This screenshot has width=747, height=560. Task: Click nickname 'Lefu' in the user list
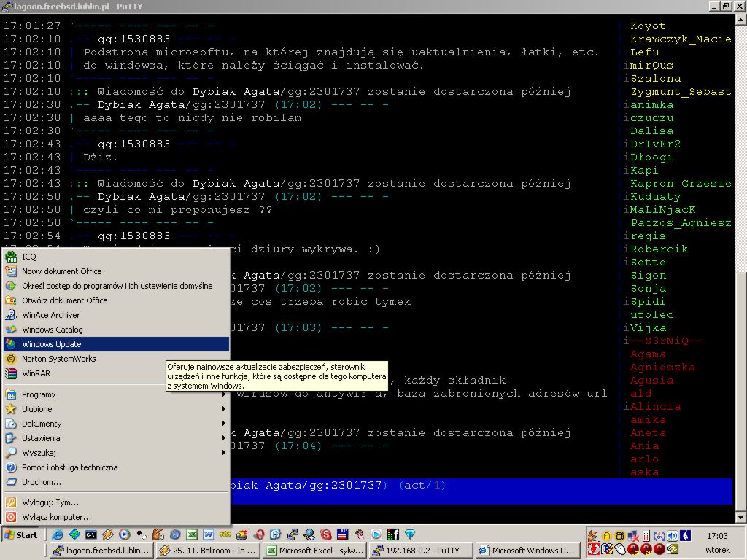(645, 52)
